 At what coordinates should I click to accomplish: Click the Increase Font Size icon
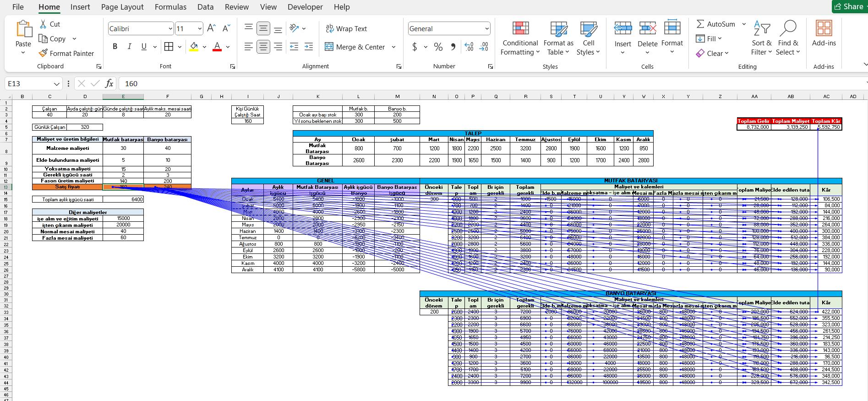[211, 28]
